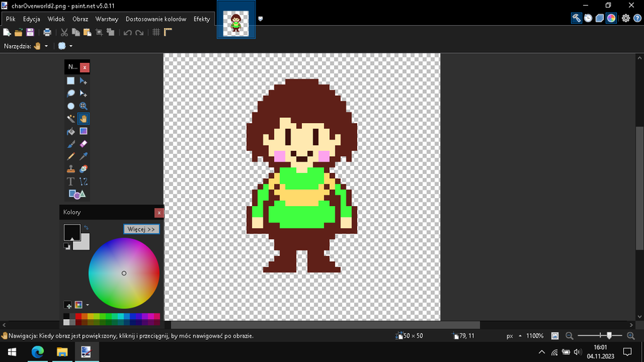This screenshot has width=644, height=362.
Task: Select the Color Picker eyedropper tool
Action: pos(84,157)
